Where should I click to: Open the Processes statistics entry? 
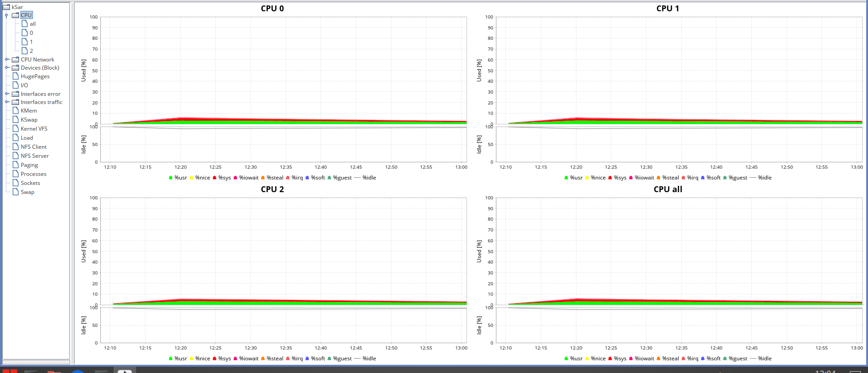33,174
